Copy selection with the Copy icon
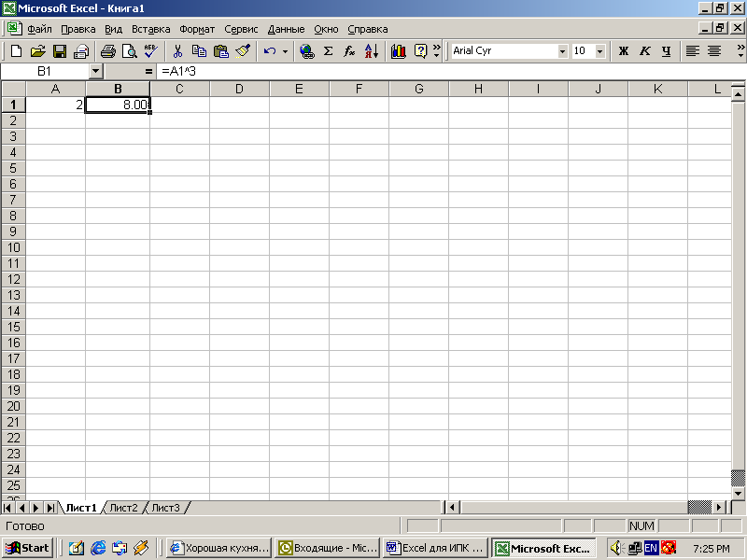 point(199,51)
